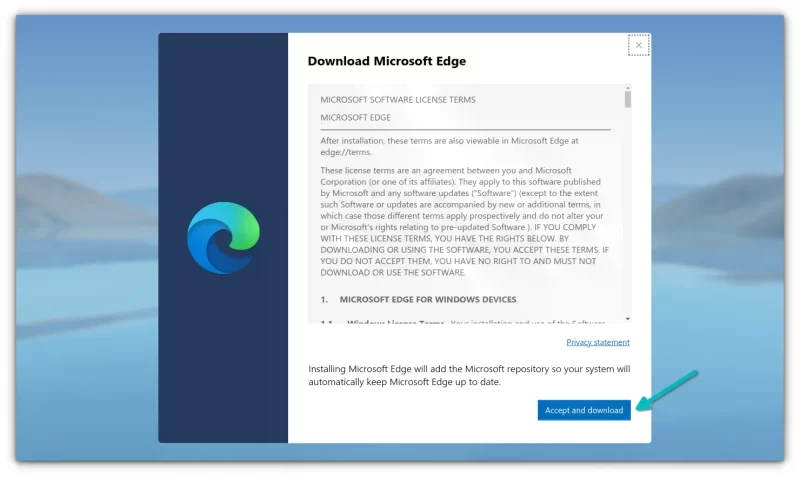This screenshot has height=478, width=800.
Task: Click the Microsoft Edge logo
Action: pyautogui.click(x=223, y=238)
